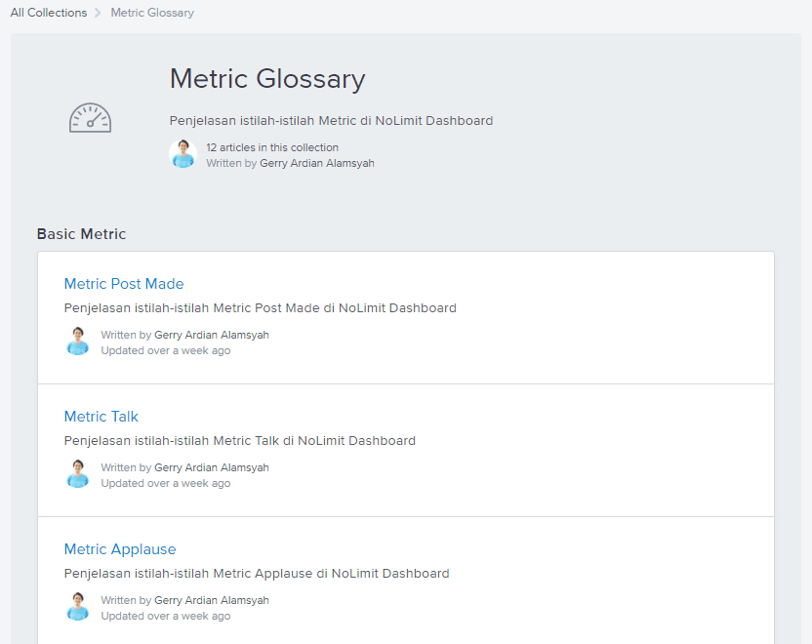Click the avatar in Metric Post Made card

click(x=78, y=342)
